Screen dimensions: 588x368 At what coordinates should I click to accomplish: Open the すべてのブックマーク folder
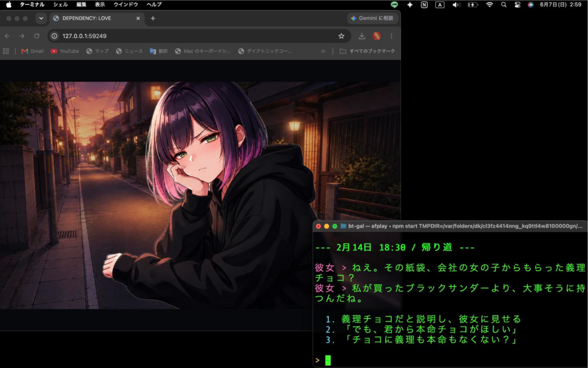click(367, 51)
